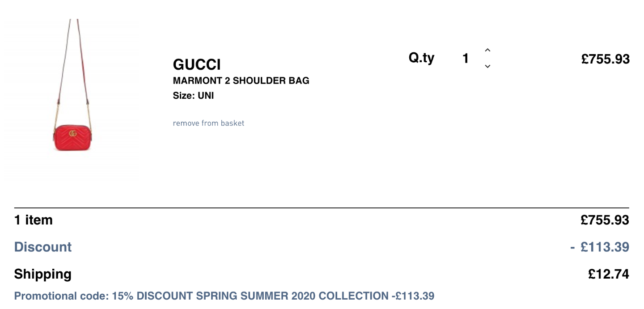This screenshot has width=644, height=309.
Task: Click the divider line above 1 item
Action: click(322, 208)
